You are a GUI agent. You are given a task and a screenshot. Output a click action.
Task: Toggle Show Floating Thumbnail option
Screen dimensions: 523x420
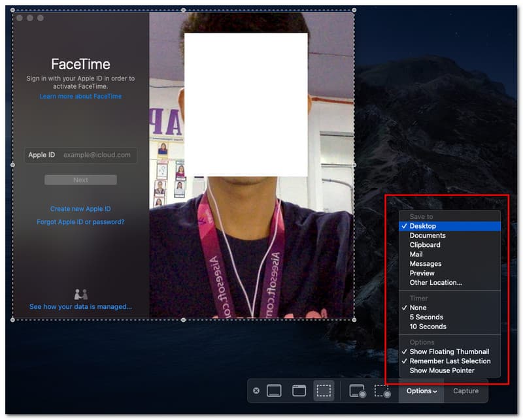pyautogui.click(x=449, y=351)
